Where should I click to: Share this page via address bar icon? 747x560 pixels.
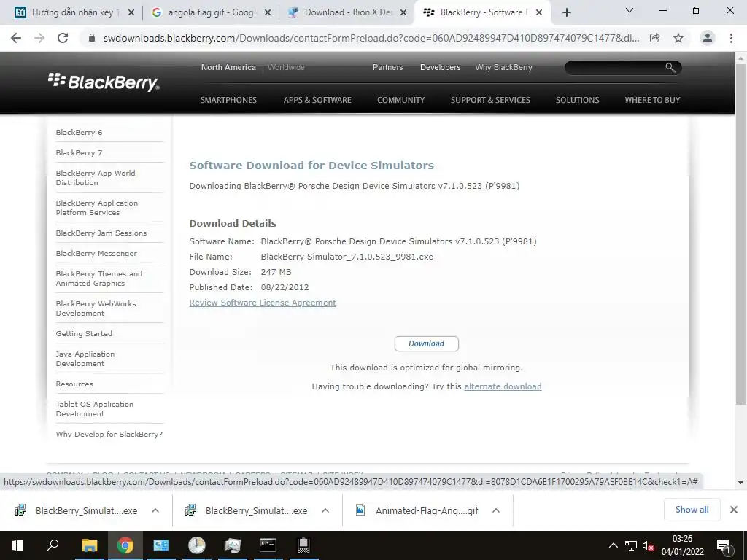coord(655,38)
